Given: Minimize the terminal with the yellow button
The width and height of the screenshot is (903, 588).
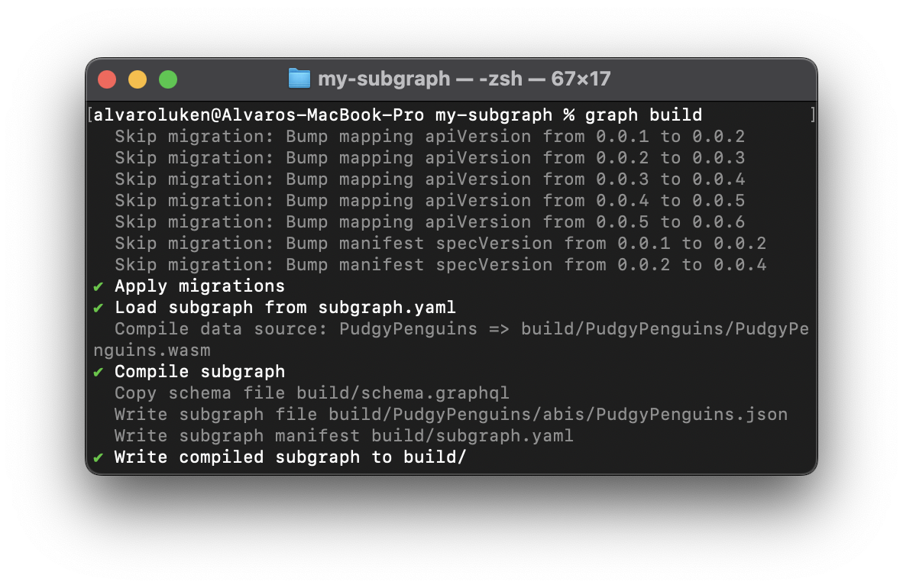Looking at the screenshot, I should (138, 79).
